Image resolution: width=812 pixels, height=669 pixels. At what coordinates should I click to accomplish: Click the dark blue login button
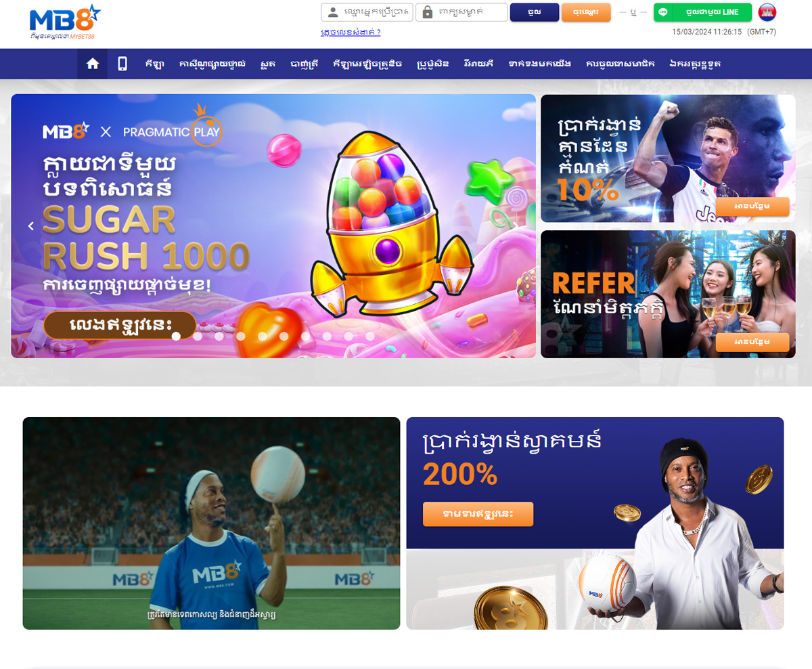535,12
